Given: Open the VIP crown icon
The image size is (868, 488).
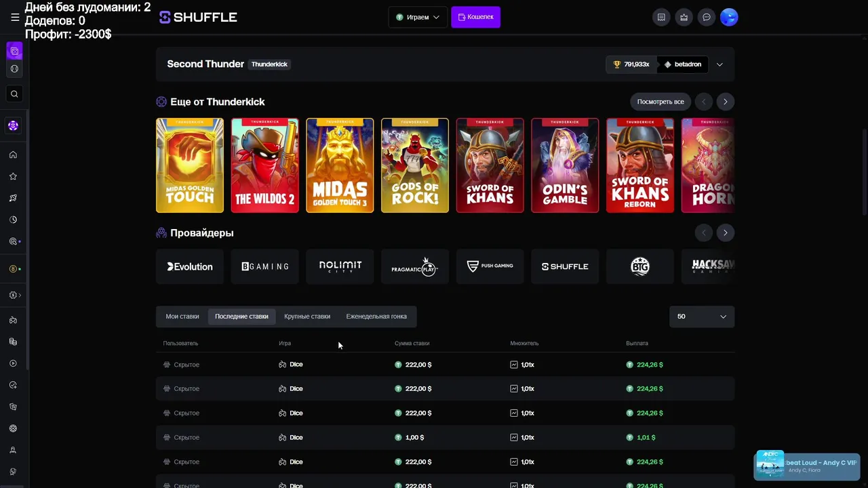Looking at the screenshot, I should (x=684, y=18).
